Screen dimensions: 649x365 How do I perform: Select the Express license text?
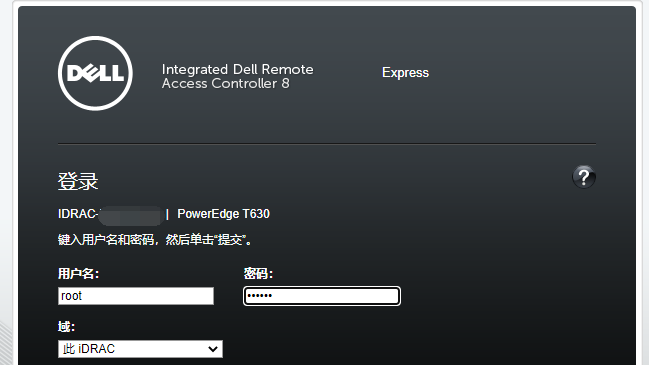pos(405,72)
